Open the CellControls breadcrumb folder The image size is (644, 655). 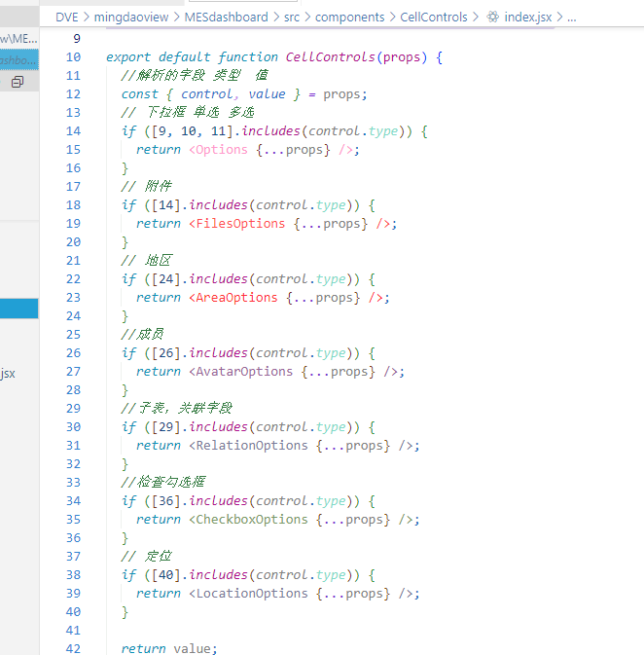[434, 17]
